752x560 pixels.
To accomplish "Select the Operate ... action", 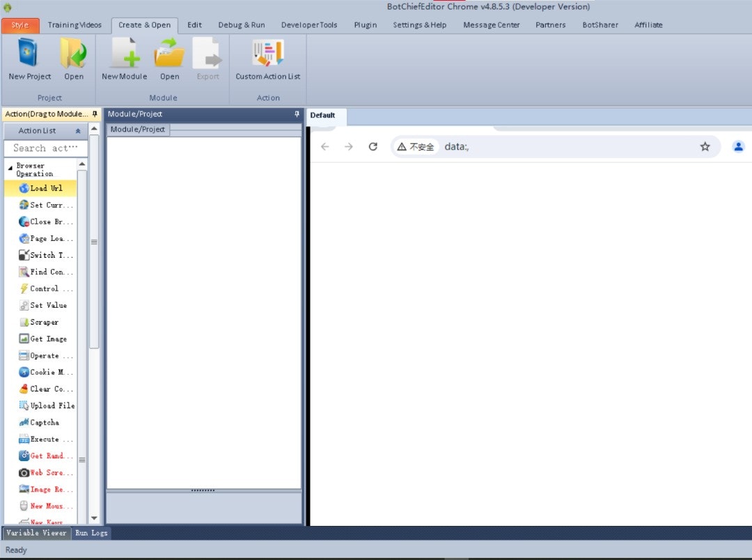I will 45,356.
